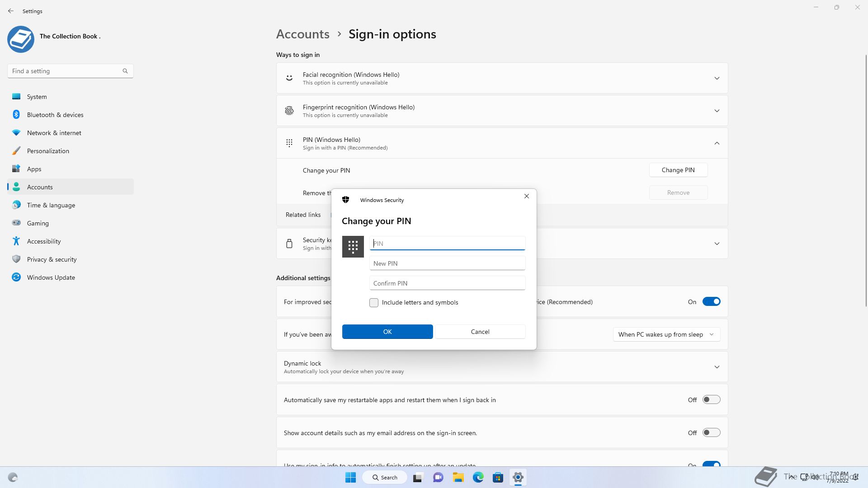Click Cancel in Change your PIN dialog
Image resolution: width=868 pixels, height=488 pixels.
(480, 332)
